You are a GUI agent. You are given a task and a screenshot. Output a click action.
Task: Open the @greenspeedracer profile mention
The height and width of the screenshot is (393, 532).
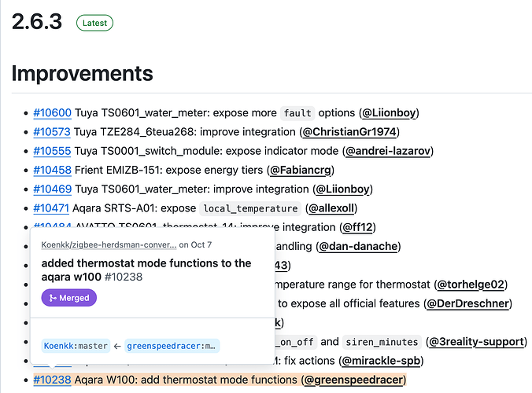(x=353, y=380)
